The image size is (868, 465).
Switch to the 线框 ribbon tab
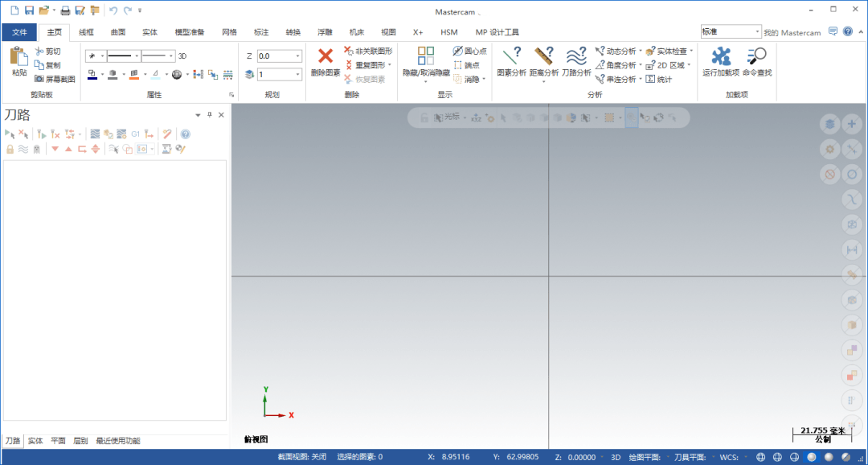click(x=86, y=32)
